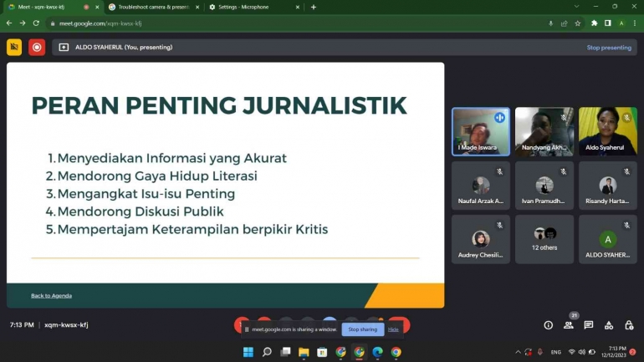Select Nandyang Akh... video tile

(544, 131)
